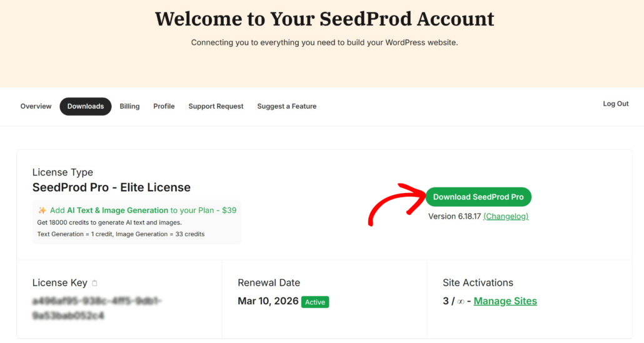Click the blurred license key text

(x=97, y=308)
